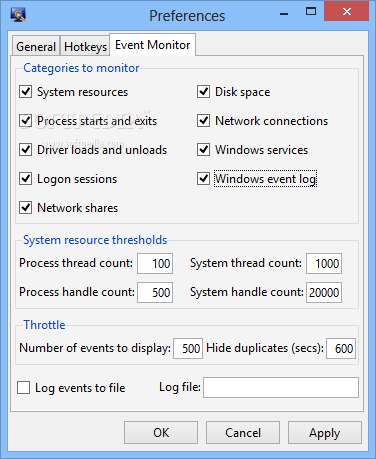
Task: Click the System resource thresholds heading
Action: [x=95, y=240]
